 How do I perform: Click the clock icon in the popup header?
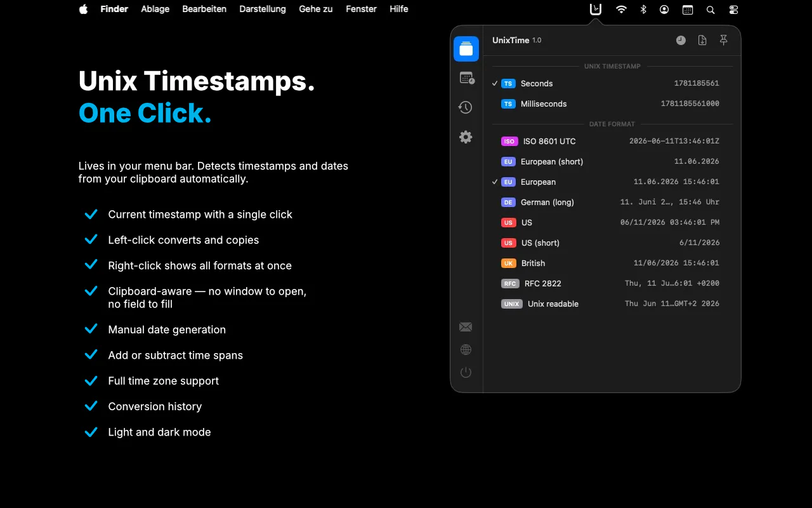click(681, 40)
